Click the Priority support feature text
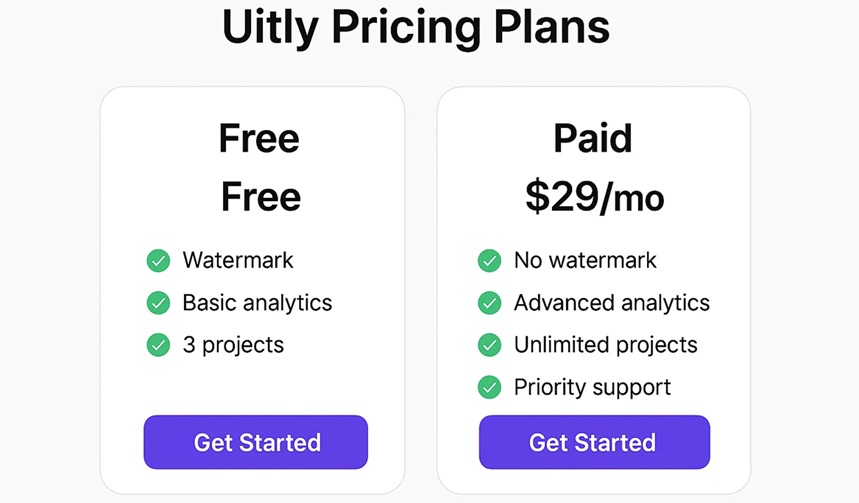The width and height of the screenshot is (859, 503). coord(592,387)
